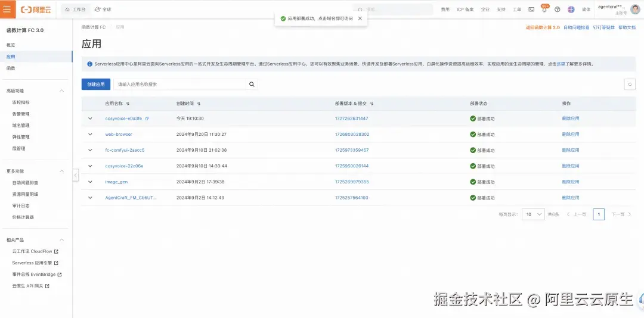The height and width of the screenshot is (318, 644).
Task: Launch Cloud Shell terminal icon
Action: click(x=531, y=10)
